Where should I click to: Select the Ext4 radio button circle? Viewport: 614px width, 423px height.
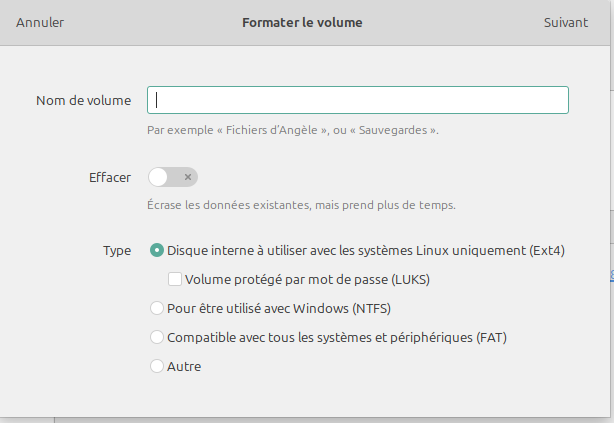(157, 251)
